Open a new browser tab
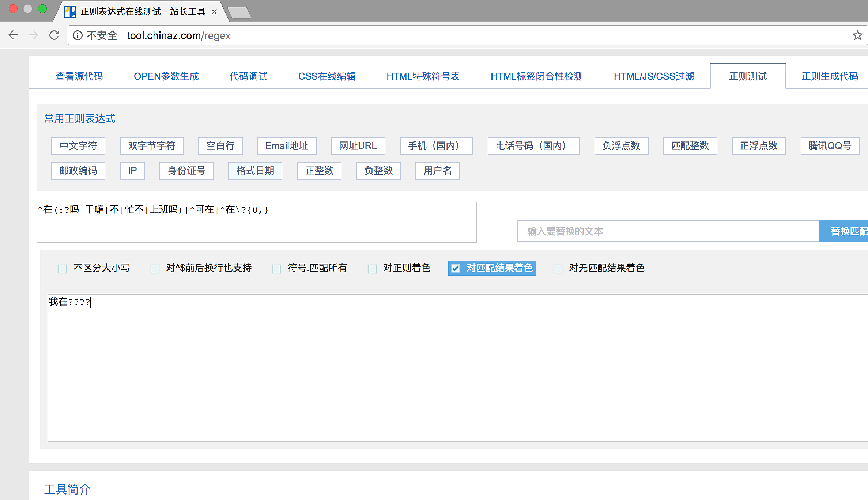Screen dimensions: 868x500 tap(239, 13)
